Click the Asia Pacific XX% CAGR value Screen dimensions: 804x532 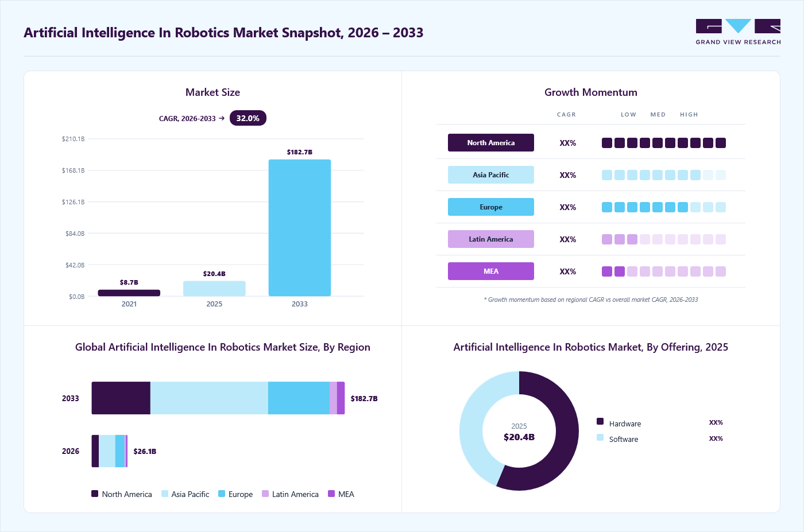tap(568, 175)
